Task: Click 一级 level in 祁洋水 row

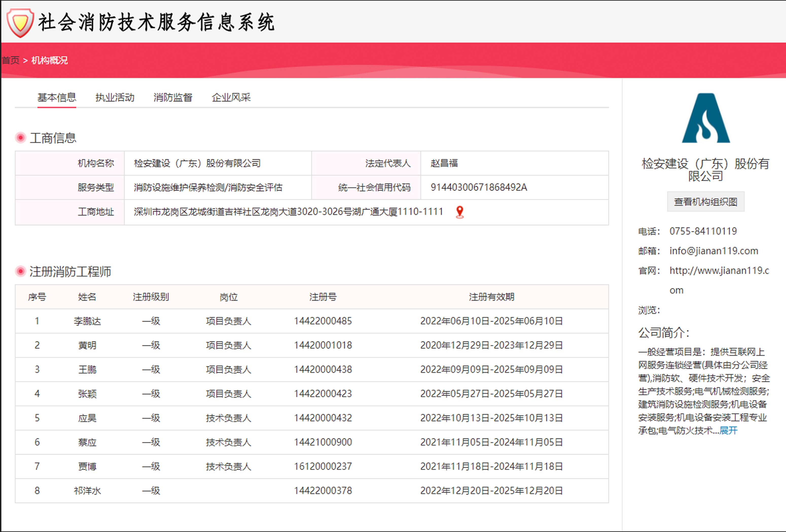Action: pos(151,491)
